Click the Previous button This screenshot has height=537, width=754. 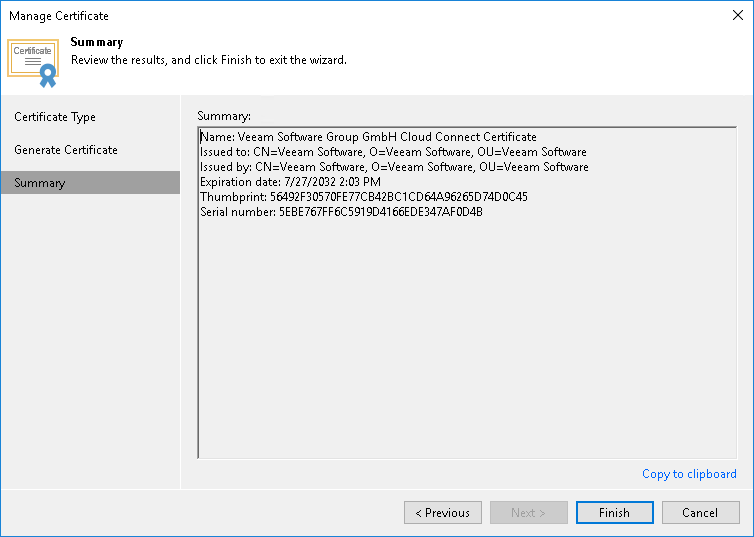pos(443,512)
